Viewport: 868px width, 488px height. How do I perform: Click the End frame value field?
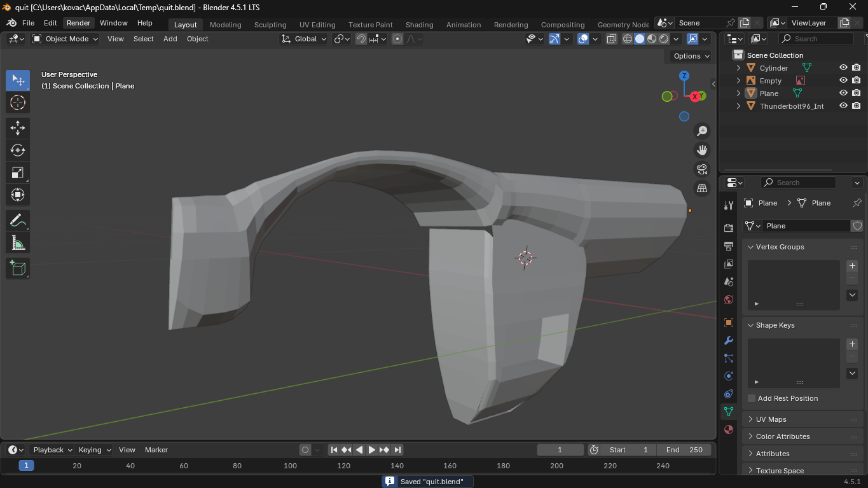coord(684,450)
